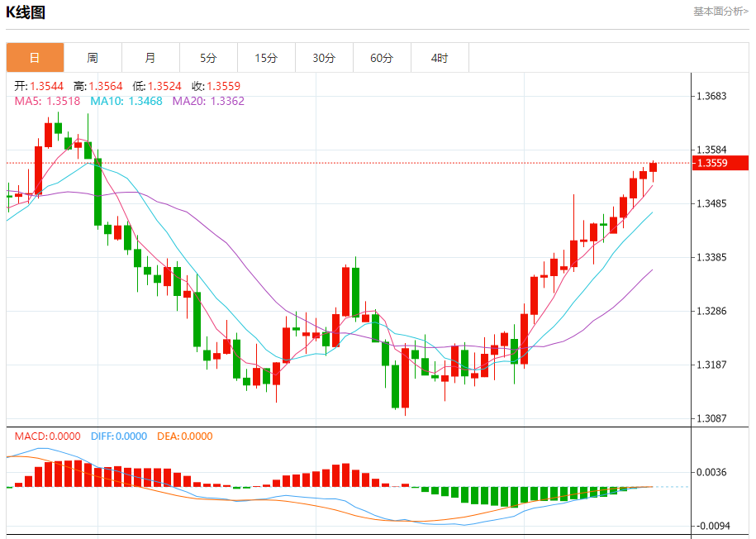Click the DIFF:0.0000 indicator label

click(x=119, y=436)
